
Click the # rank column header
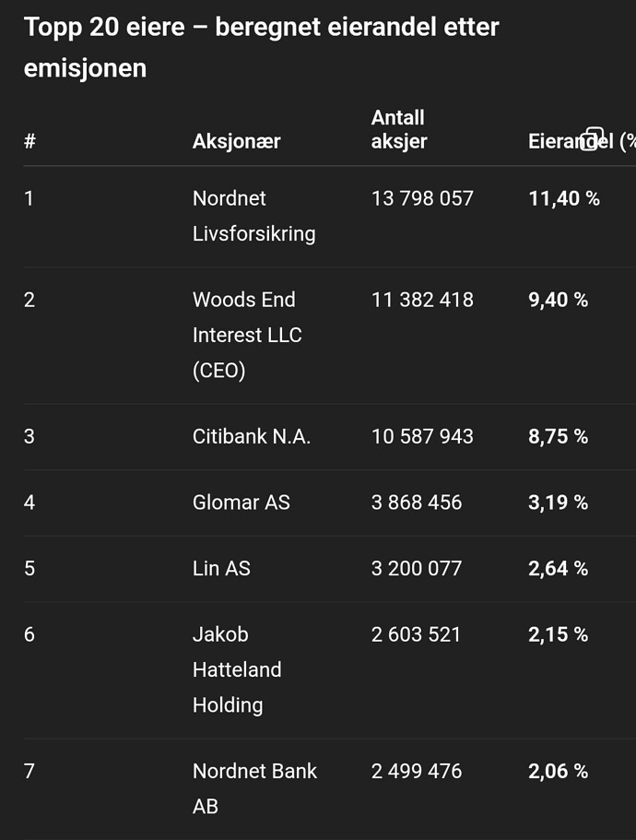(30, 142)
